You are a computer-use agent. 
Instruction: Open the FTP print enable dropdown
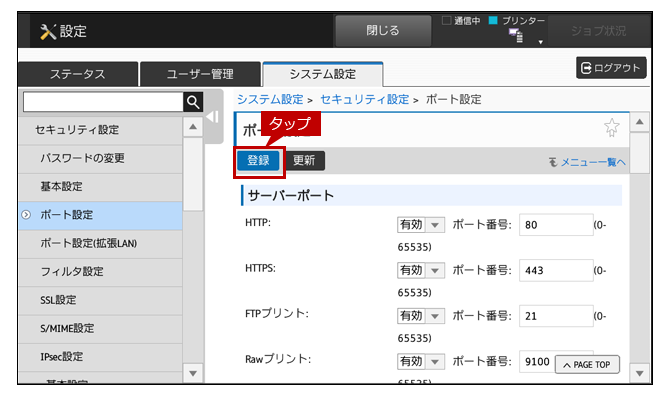(x=420, y=316)
